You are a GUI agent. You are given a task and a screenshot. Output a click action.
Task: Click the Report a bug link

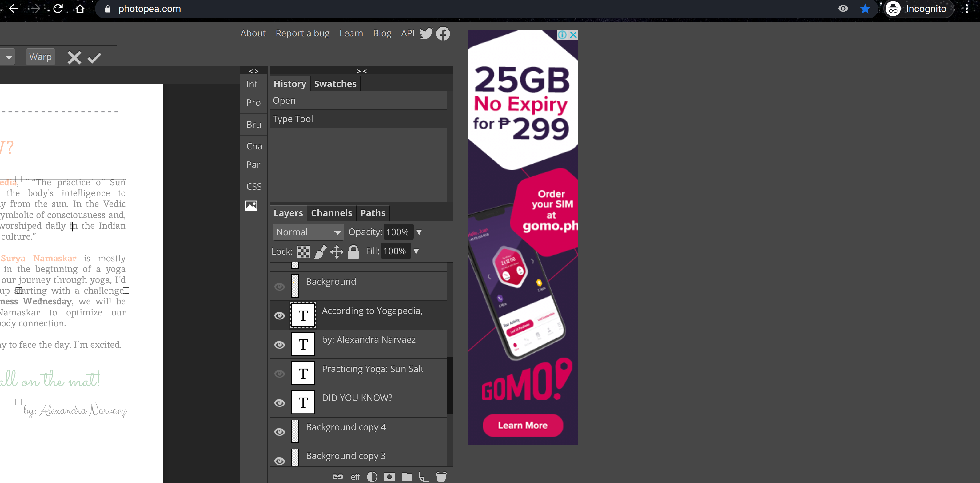[302, 33]
